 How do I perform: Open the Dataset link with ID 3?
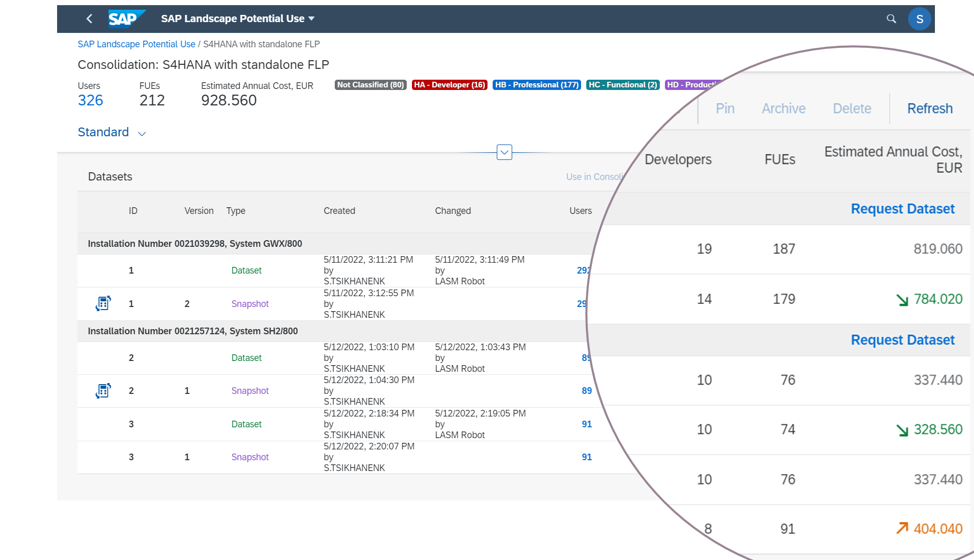(x=246, y=424)
